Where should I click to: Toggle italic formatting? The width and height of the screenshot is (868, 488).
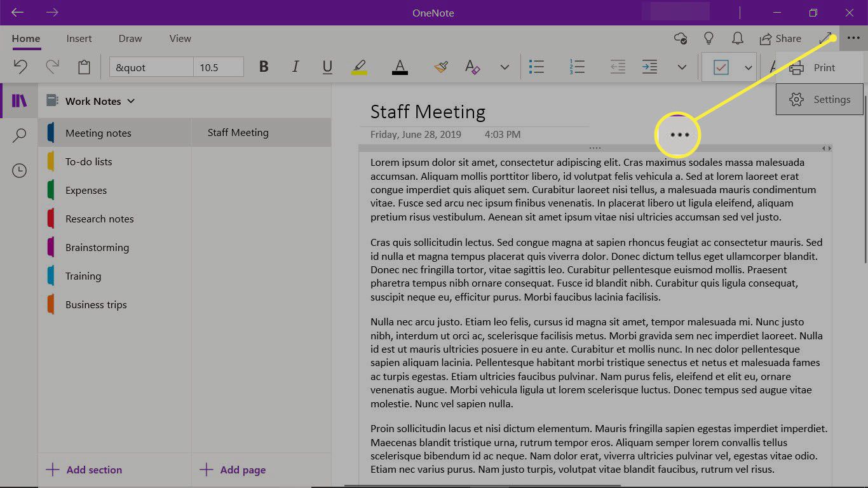295,67
